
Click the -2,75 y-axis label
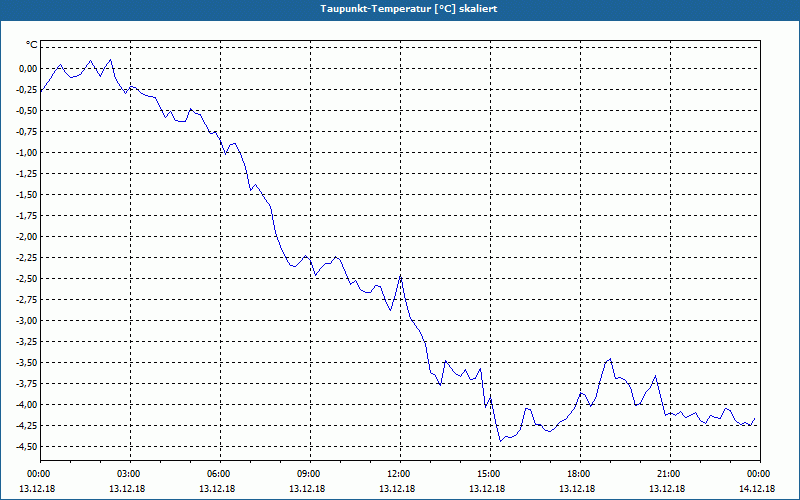tap(27, 300)
